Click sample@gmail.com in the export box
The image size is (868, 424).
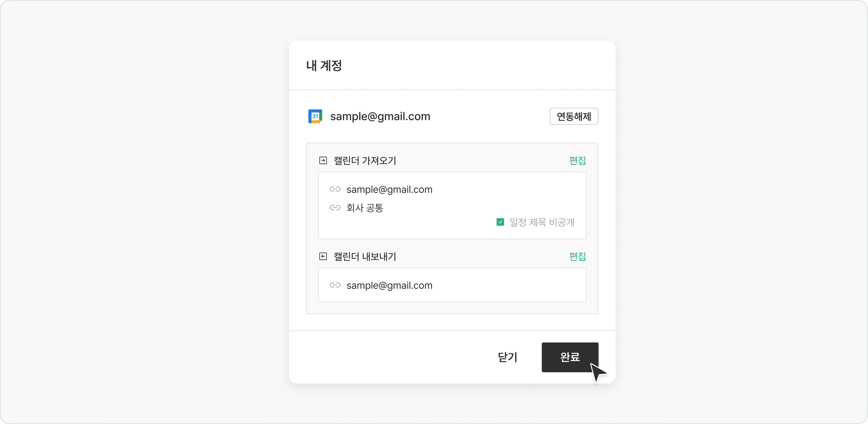click(389, 285)
